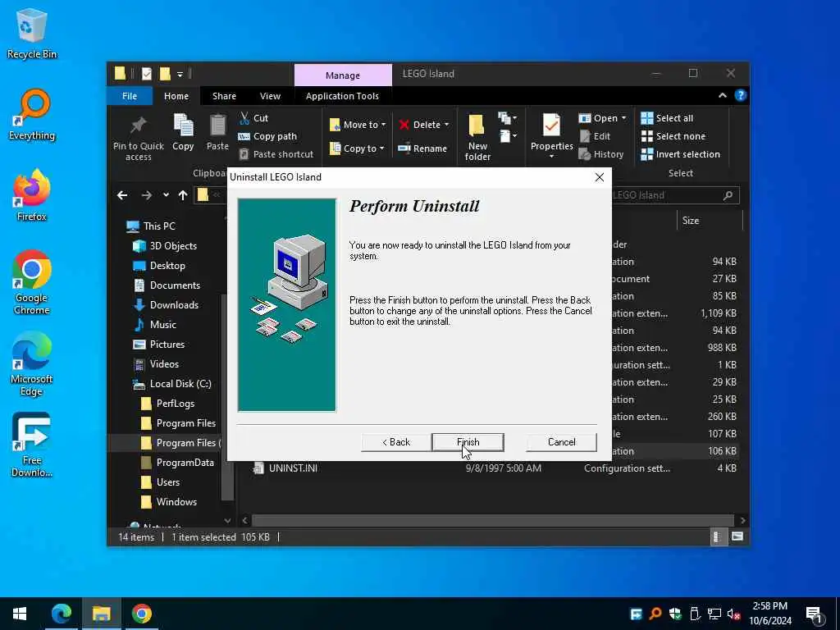
Task: Select Users folder in tree
Action: 160,482
